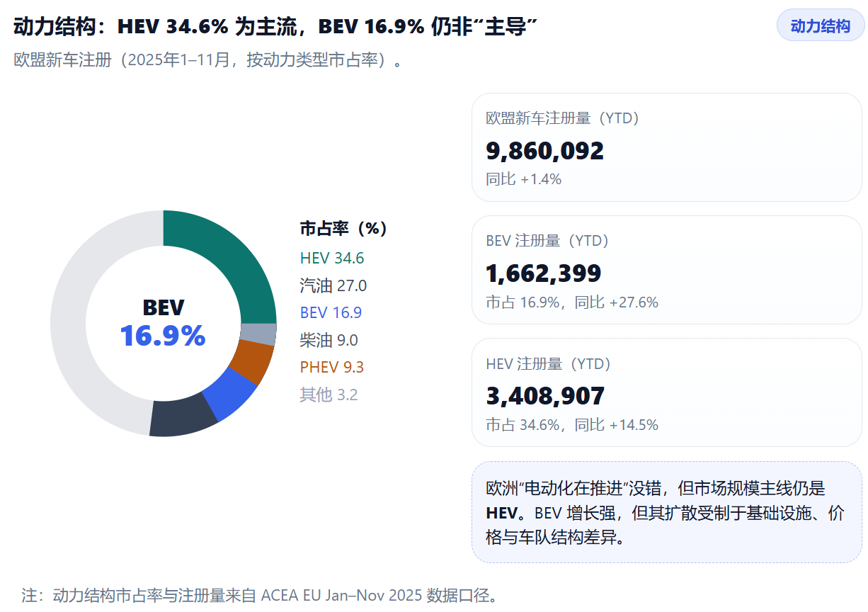Choose the 柴油 9.0 legend entry
This screenshot has height=612, width=868.
click(329, 340)
